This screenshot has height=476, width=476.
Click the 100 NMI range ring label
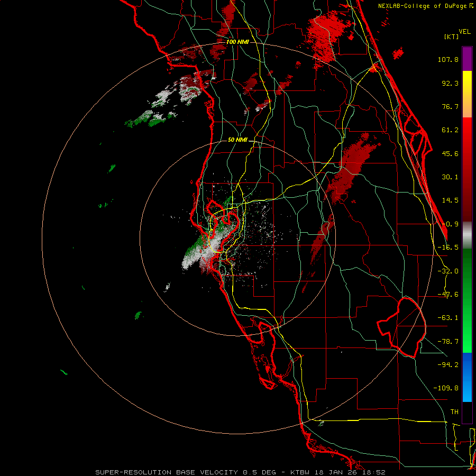pos(237,42)
